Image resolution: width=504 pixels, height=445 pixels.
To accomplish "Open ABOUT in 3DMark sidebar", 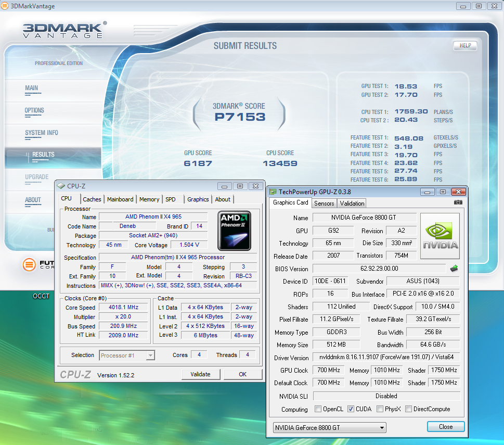I will tap(33, 200).
